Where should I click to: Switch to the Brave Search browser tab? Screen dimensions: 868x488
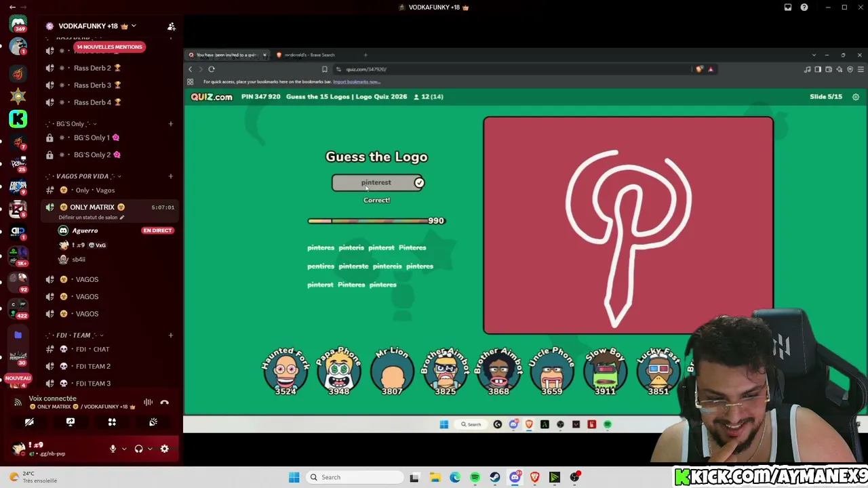click(315, 55)
